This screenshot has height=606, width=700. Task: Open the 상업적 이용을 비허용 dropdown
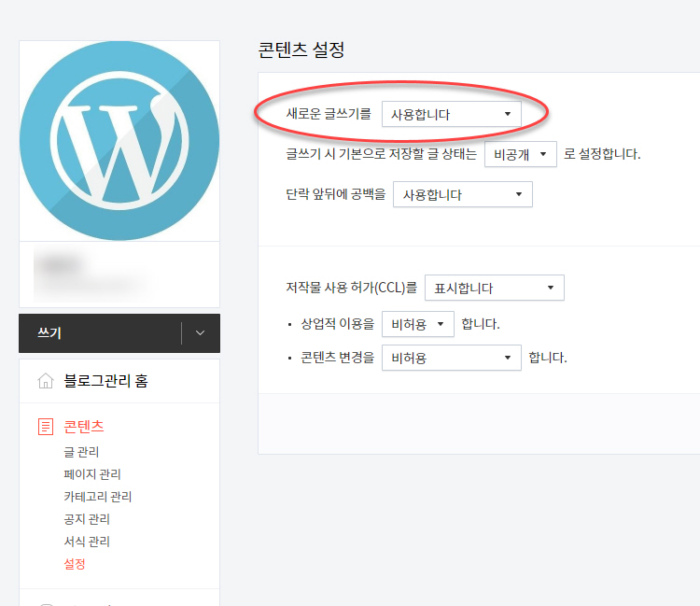click(x=418, y=324)
